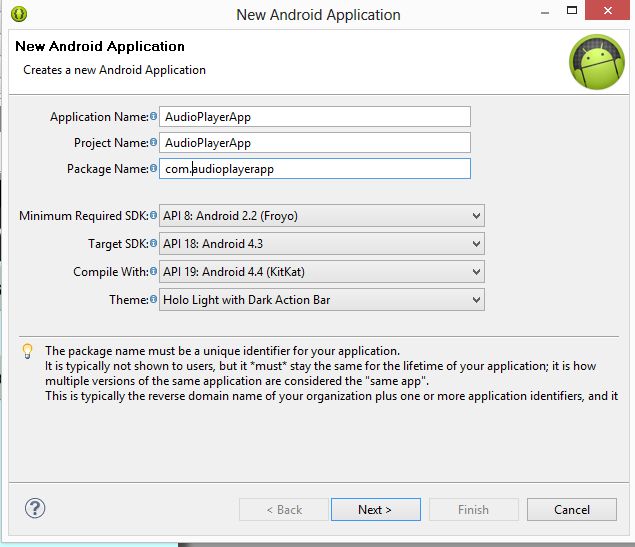This screenshot has height=547, width=635.
Task: Click into the Package Name field
Action: click(x=314, y=169)
